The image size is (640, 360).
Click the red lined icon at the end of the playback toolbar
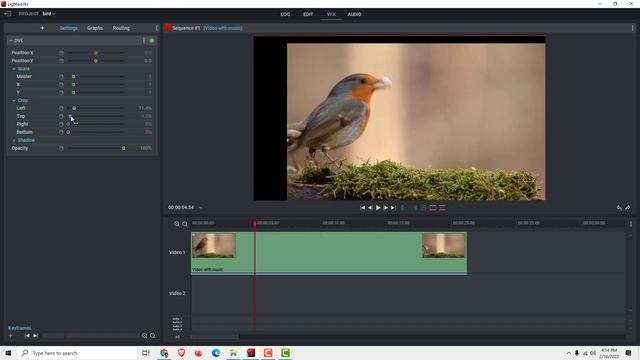(442, 208)
